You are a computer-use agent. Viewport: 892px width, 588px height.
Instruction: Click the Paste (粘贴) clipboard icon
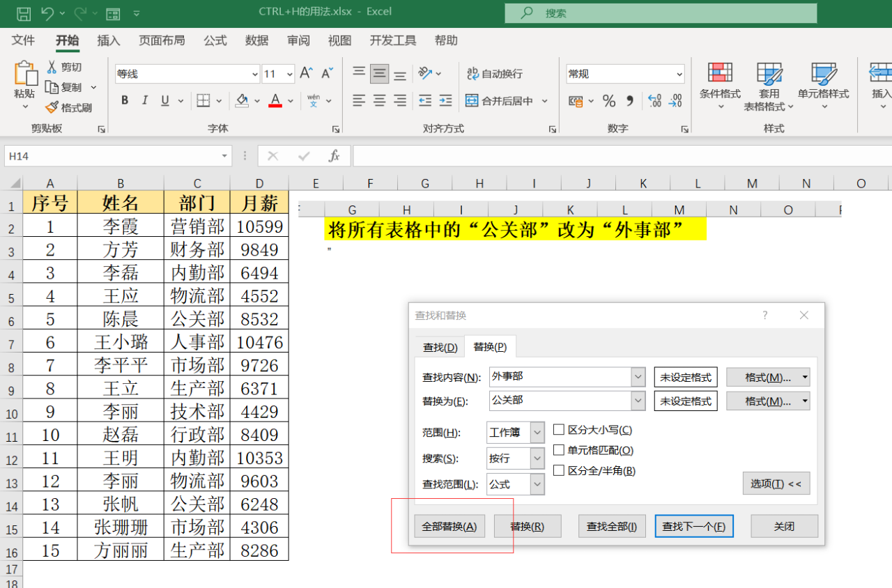(25, 73)
